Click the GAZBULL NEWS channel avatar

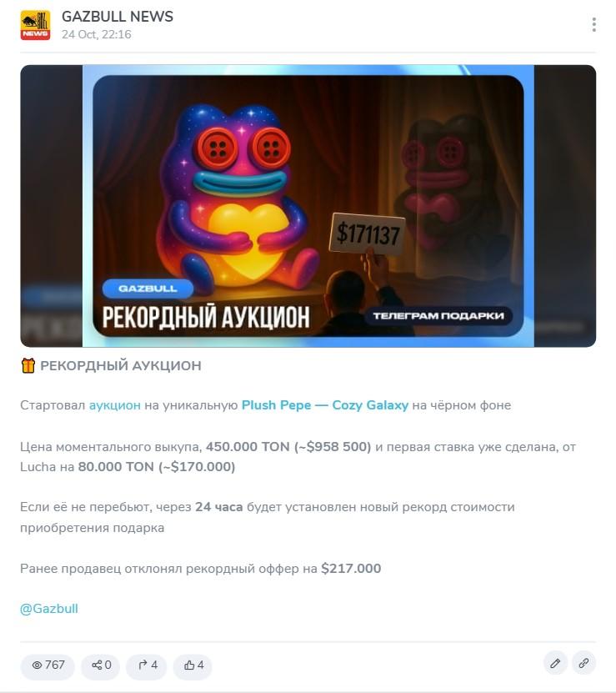tap(35, 25)
